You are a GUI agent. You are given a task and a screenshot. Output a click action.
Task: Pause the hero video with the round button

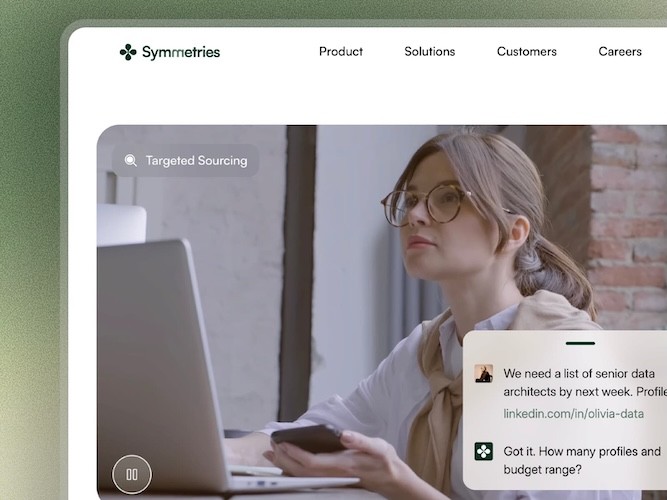[132, 474]
